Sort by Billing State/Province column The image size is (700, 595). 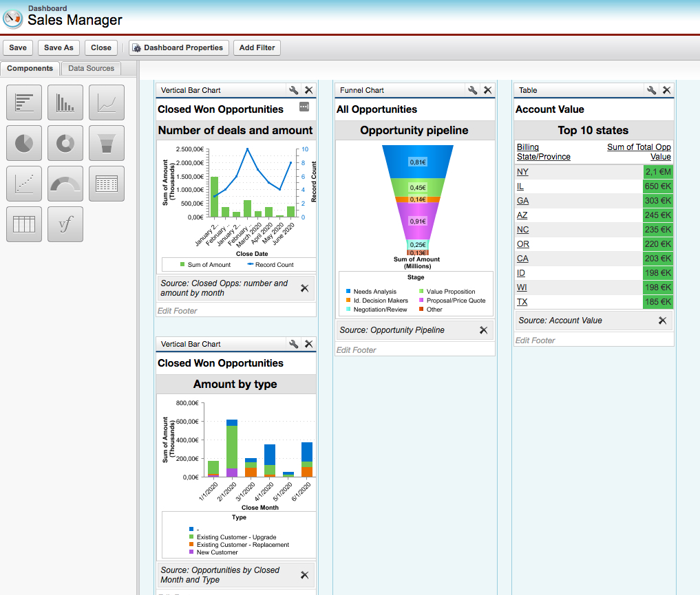pos(543,151)
